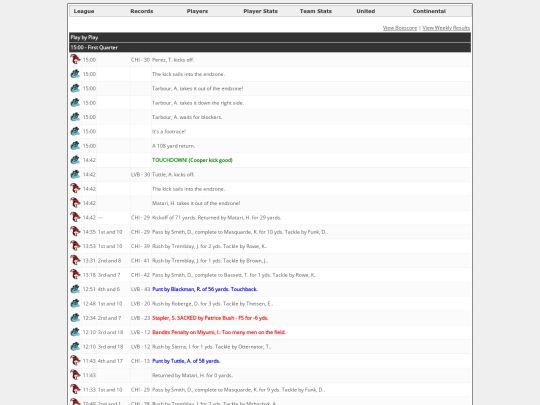
Task: Click 'LVB - 43' field position cell
Action: pyautogui.click(x=140, y=289)
